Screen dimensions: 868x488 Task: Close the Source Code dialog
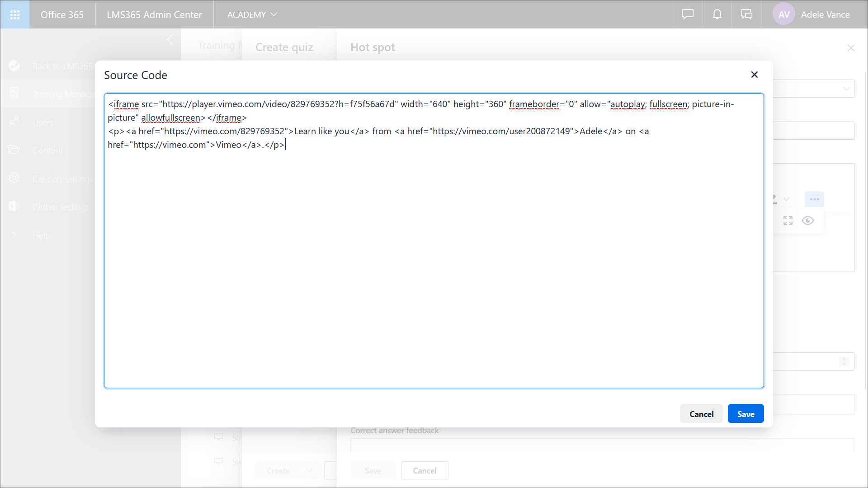(754, 75)
